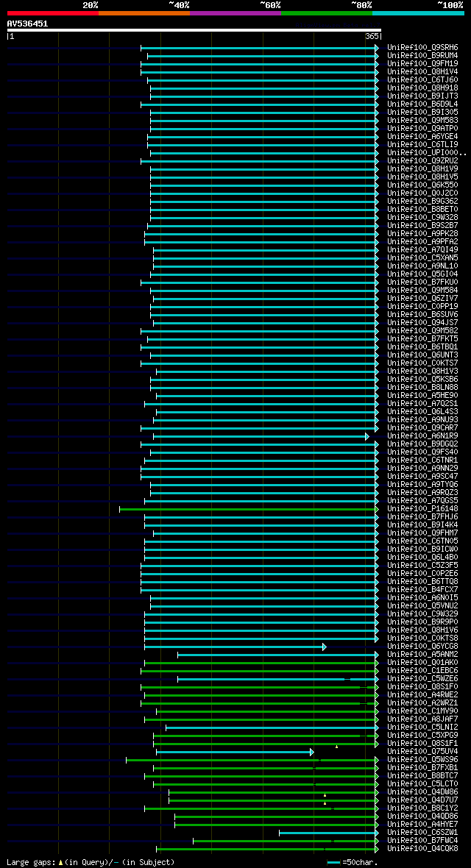Screen dimensions: 471x868
Task: Select the white AV536451 query sequence bar
Action: [194, 30]
